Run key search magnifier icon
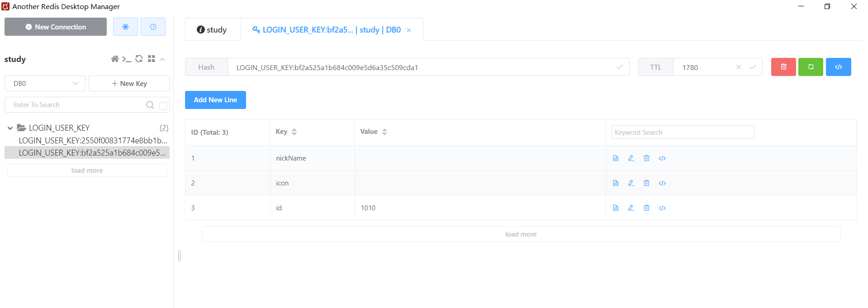The width and height of the screenshot is (868, 308). tap(150, 105)
